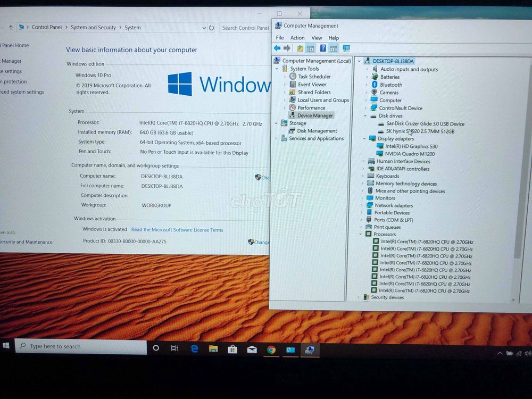Click Change product key beside Product ID
Image resolution: width=532 pixels, height=399 pixels.
pyautogui.click(x=259, y=242)
